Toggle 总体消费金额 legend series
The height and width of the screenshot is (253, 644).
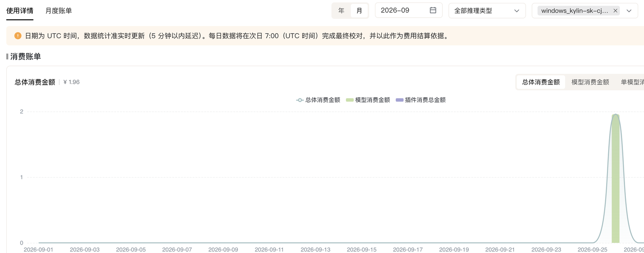(318, 100)
